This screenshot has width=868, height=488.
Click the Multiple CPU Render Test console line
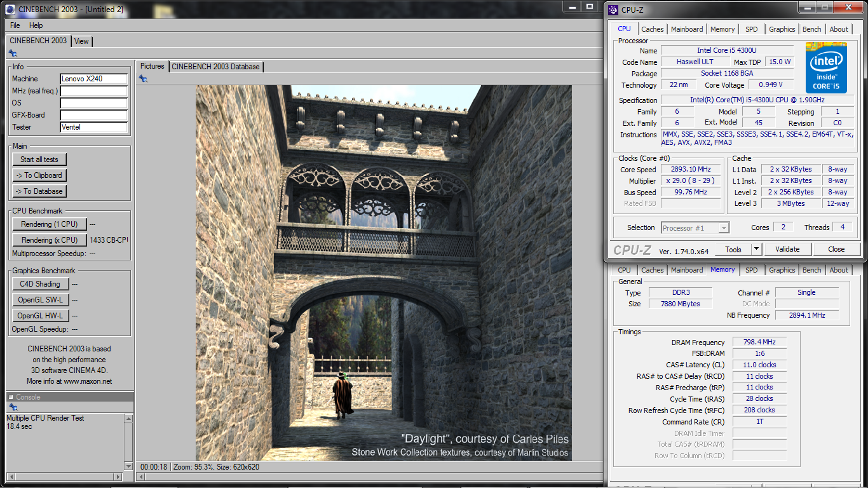pyautogui.click(x=45, y=418)
